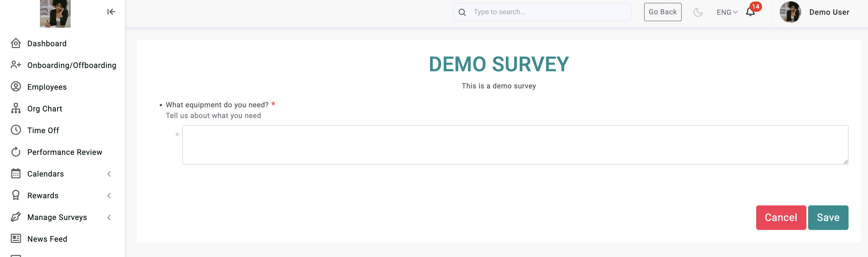The width and height of the screenshot is (868, 257).
Task: Select Performance Review in the sidebar
Action: [65, 152]
